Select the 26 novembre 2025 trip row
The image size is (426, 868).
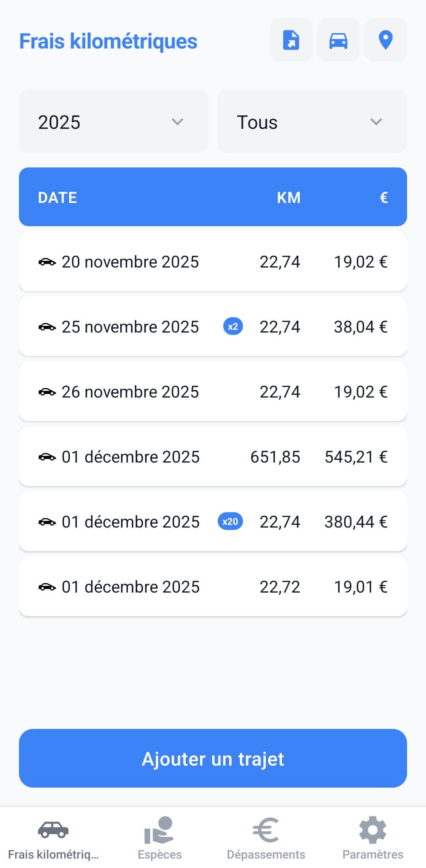[x=213, y=392]
